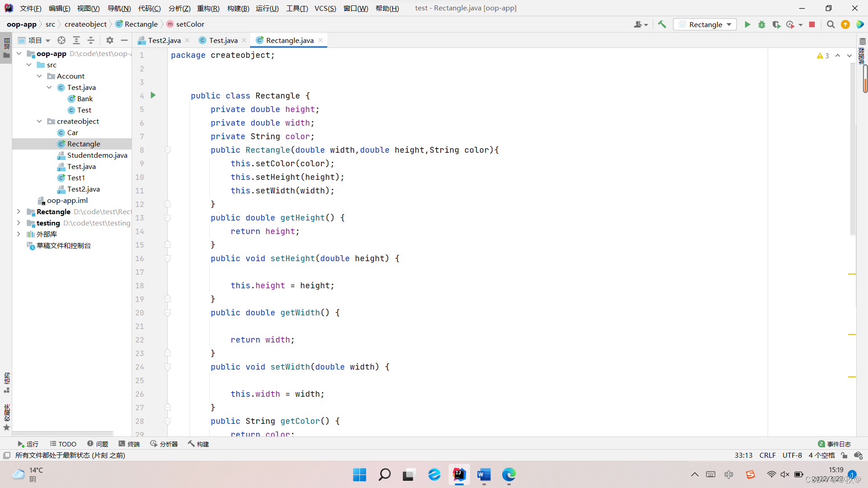Collapse the createobject package
The width and height of the screenshot is (868, 488).
tap(39, 122)
